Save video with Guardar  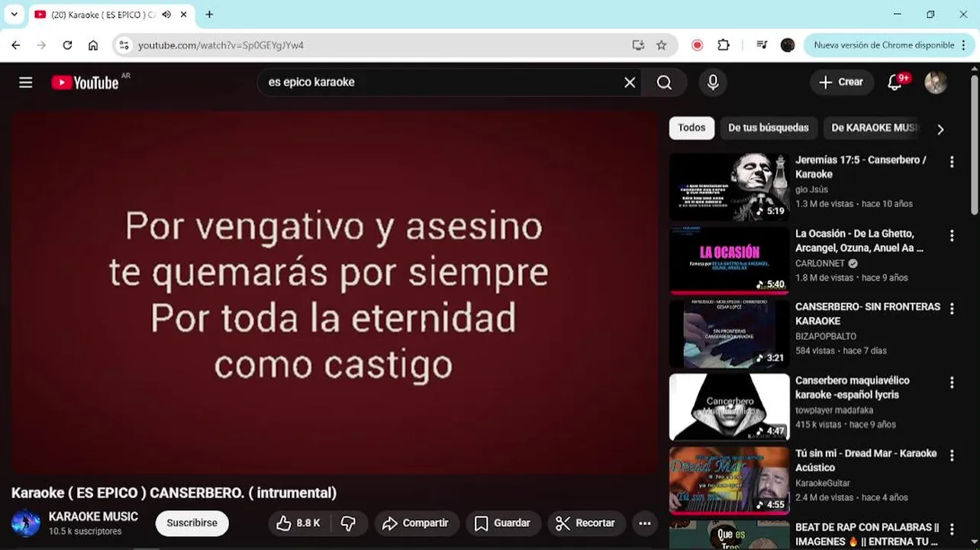coord(503,523)
